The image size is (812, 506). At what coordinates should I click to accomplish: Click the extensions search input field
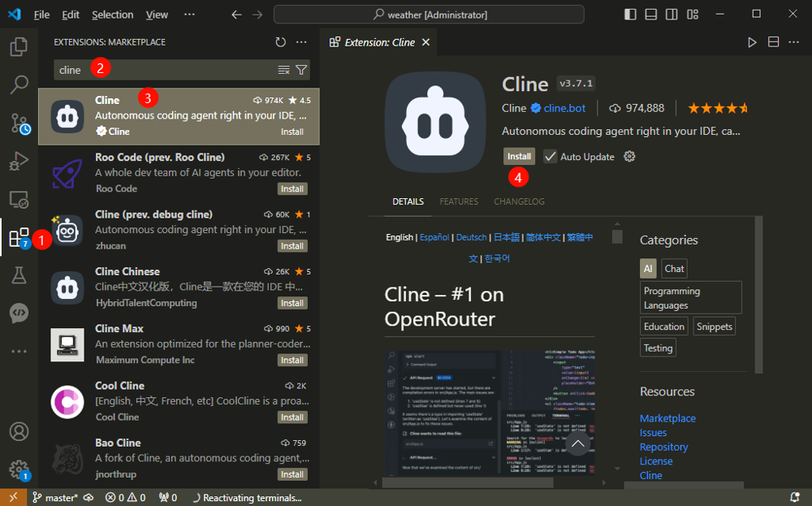(x=162, y=70)
